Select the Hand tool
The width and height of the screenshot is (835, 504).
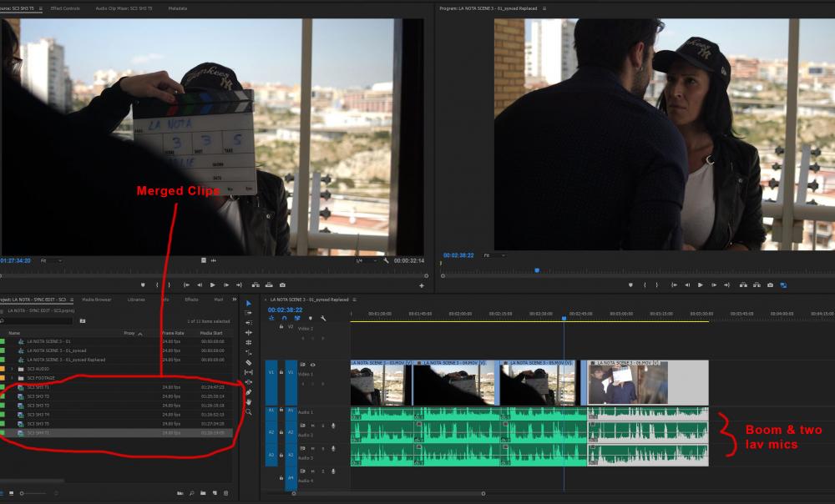pos(249,402)
